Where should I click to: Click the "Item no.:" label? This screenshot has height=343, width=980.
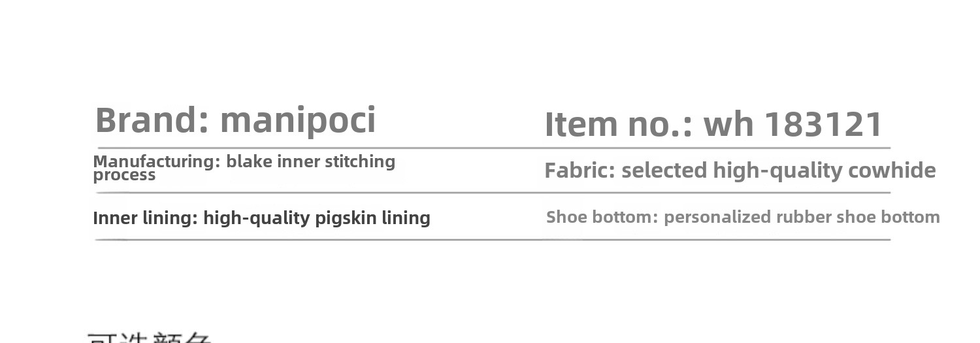[x=618, y=124]
